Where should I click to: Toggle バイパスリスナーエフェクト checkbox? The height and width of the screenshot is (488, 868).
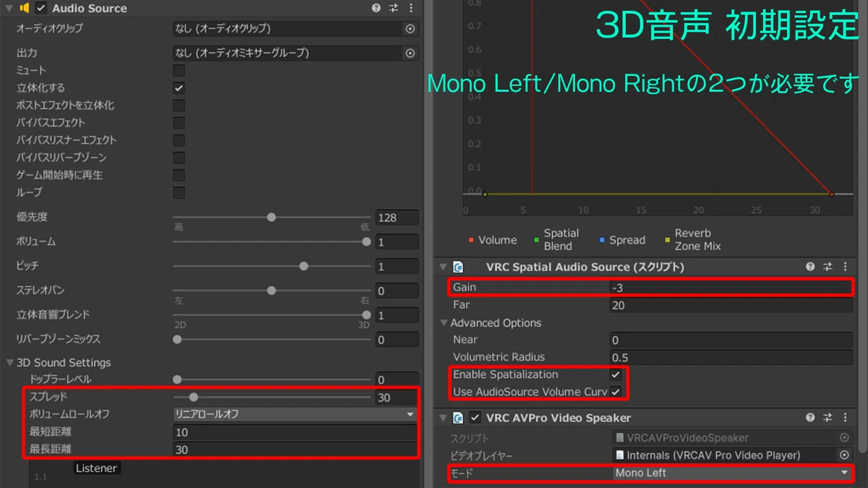pos(179,140)
